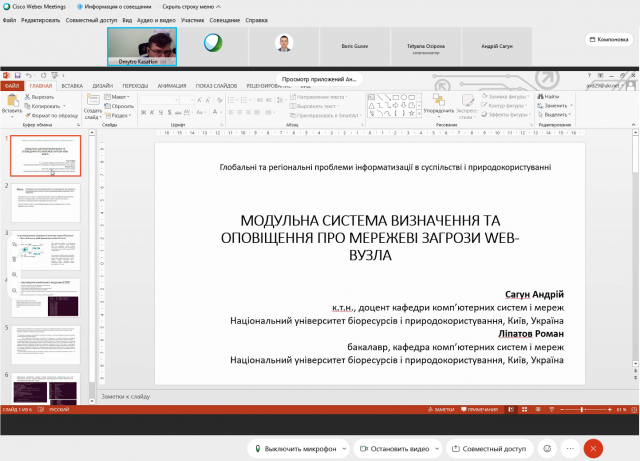The height and width of the screenshot is (461, 640).
Task: Toggle camera with Остановить видео
Action: point(395,449)
